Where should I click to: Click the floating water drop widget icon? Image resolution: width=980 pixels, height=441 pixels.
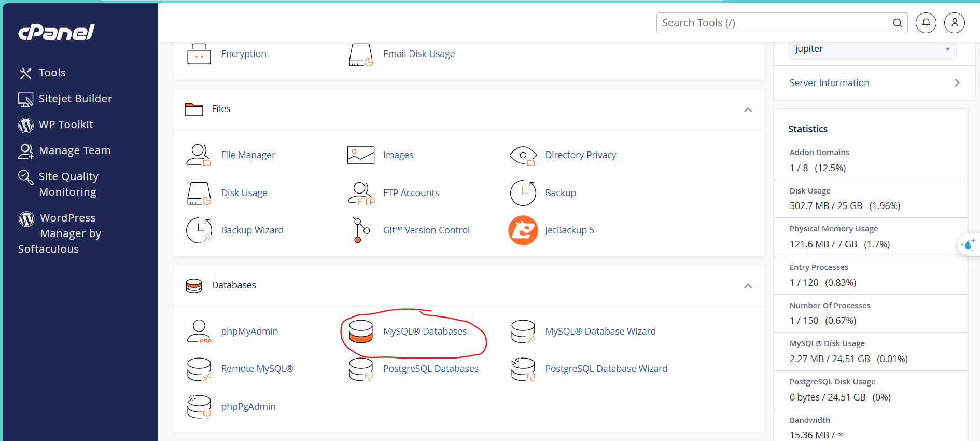(968, 244)
